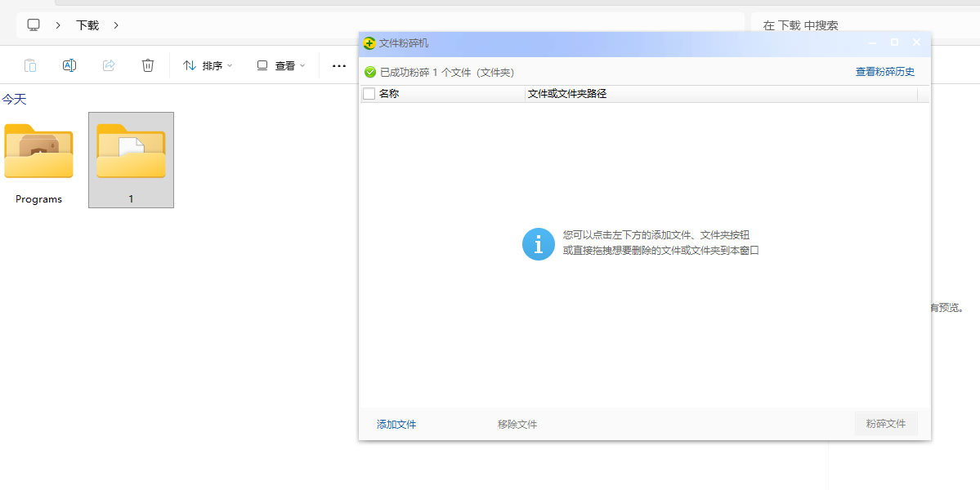Image resolution: width=980 pixels, height=490 pixels.
Task: Click 移除文件 in the shredder window
Action: click(517, 425)
